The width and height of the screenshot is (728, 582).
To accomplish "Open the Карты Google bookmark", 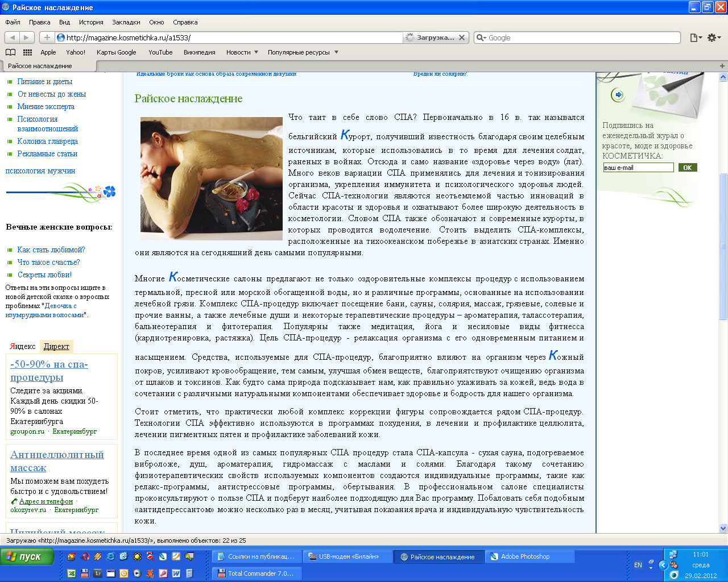I will coord(117,52).
